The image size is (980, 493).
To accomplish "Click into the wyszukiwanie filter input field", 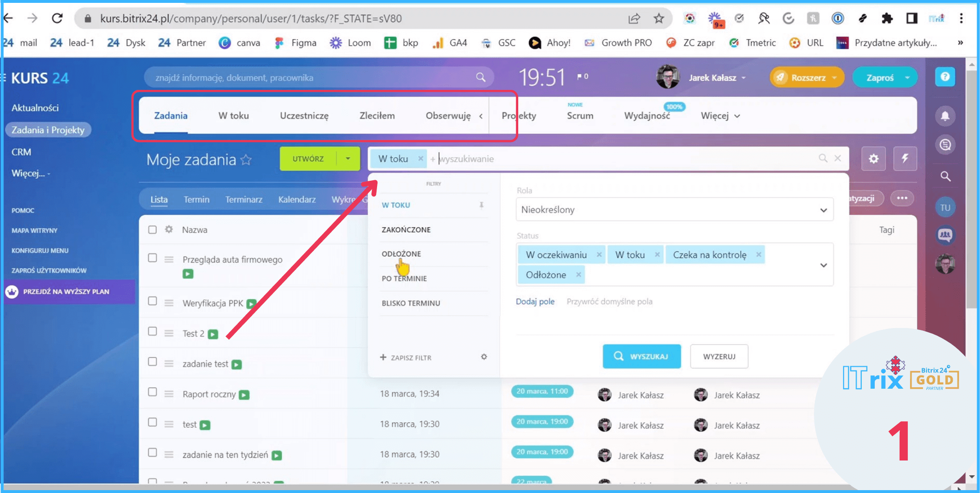I will point(622,159).
